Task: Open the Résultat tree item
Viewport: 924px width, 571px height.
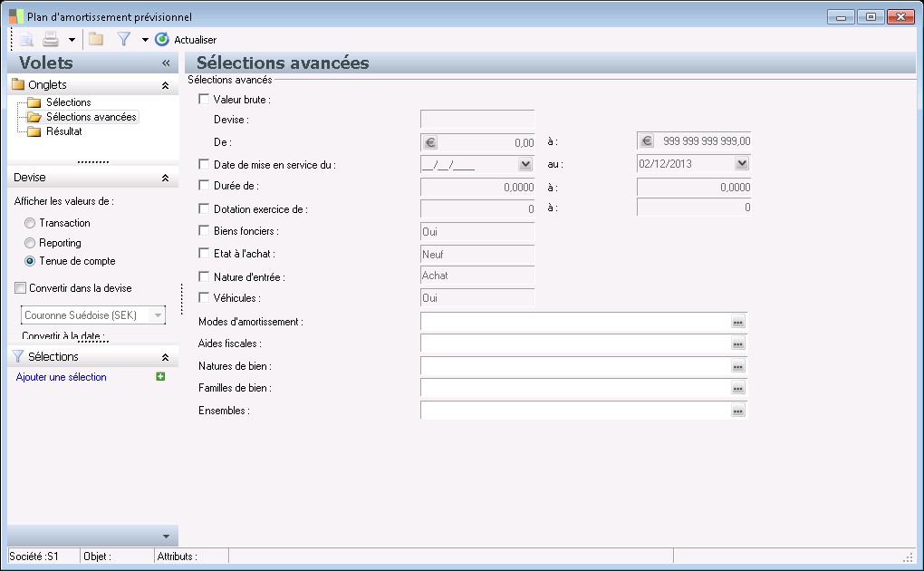Action: (63, 131)
